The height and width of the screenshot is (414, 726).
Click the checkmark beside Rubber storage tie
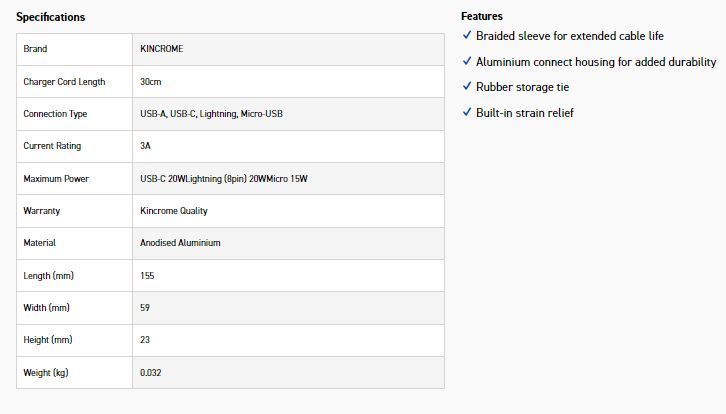click(466, 87)
